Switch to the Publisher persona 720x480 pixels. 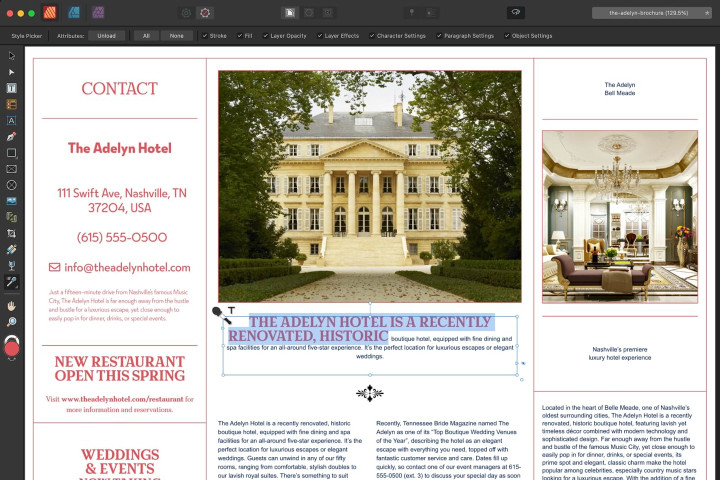50,12
